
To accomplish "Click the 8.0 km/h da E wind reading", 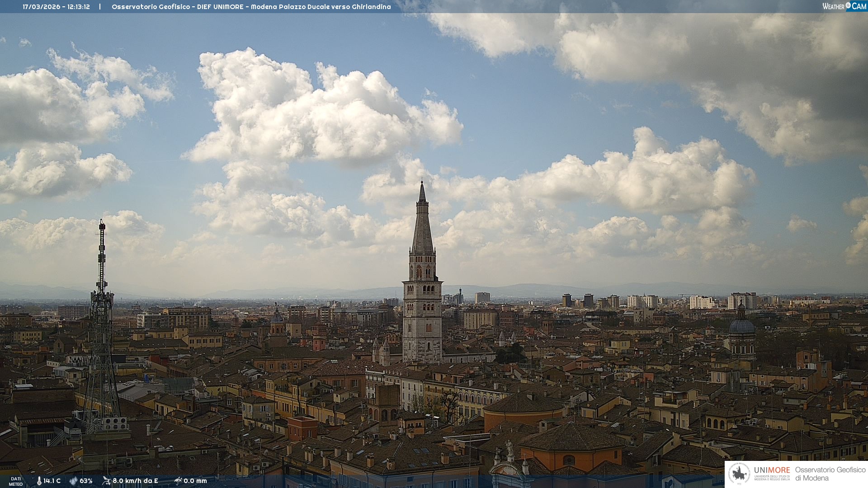I will 135,481.
